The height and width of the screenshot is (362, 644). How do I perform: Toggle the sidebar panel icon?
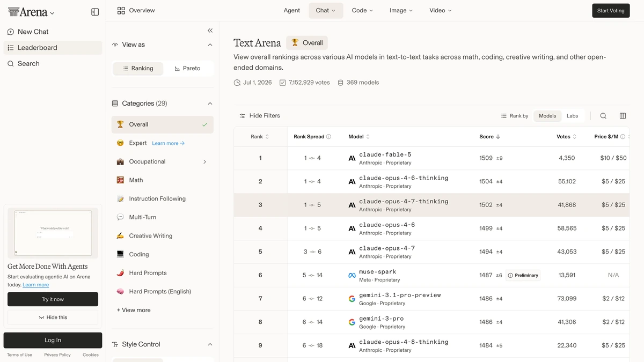(95, 12)
